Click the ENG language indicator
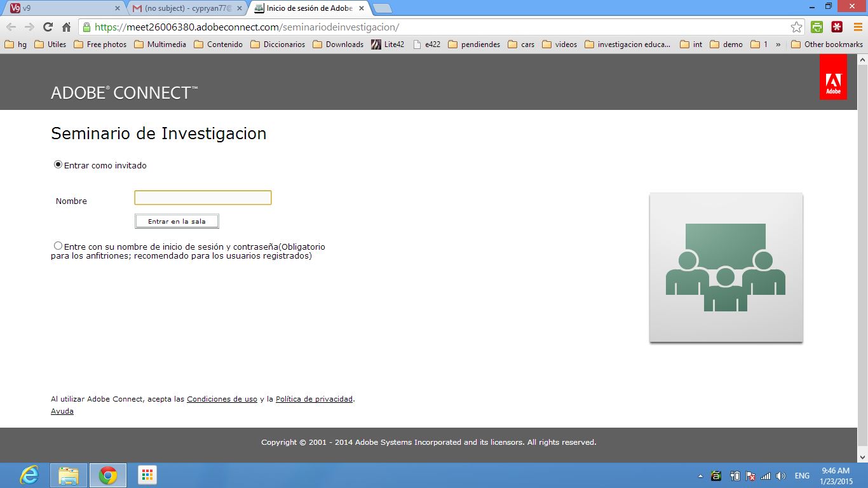 (x=802, y=475)
